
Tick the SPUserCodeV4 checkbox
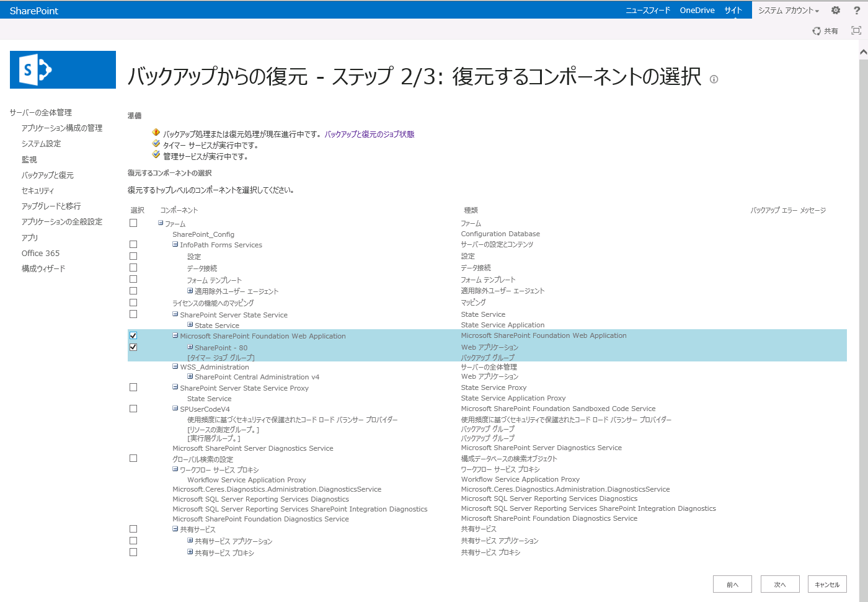(x=133, y=409)
